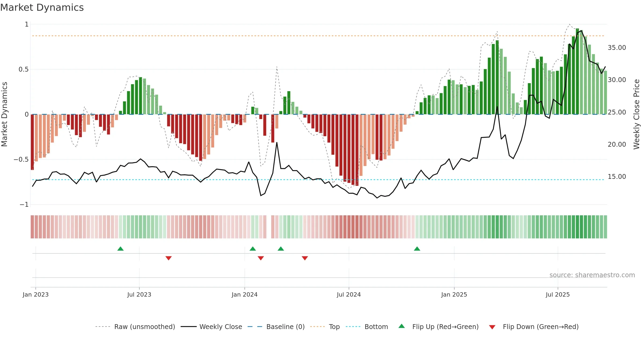Click the cyan dotted Bottom legend line
The image size is (644, 362).
[353, 327]
